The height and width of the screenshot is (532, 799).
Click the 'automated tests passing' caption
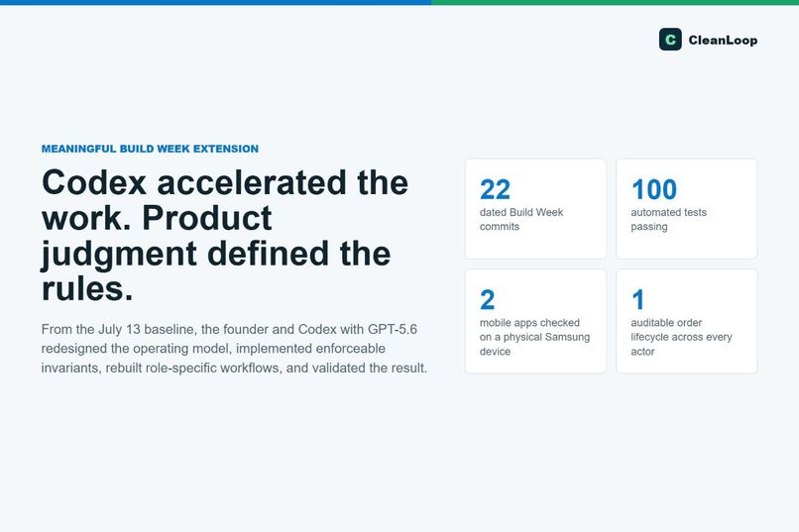[668, 219]
